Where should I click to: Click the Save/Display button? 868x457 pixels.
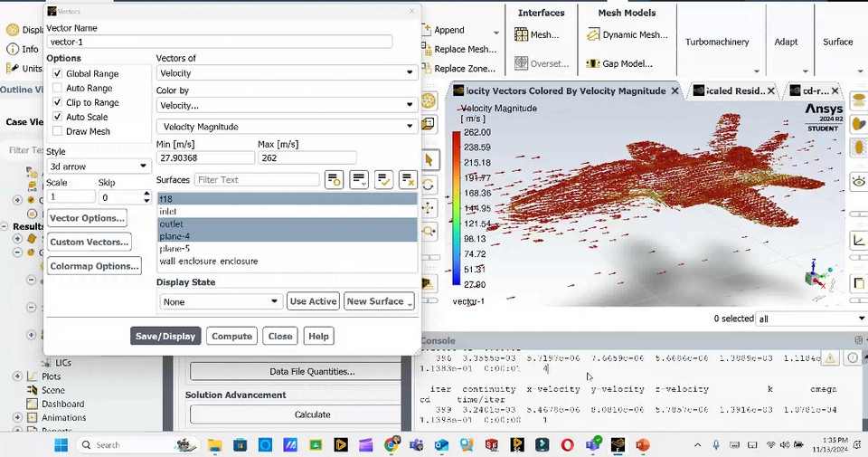(165, 336)
